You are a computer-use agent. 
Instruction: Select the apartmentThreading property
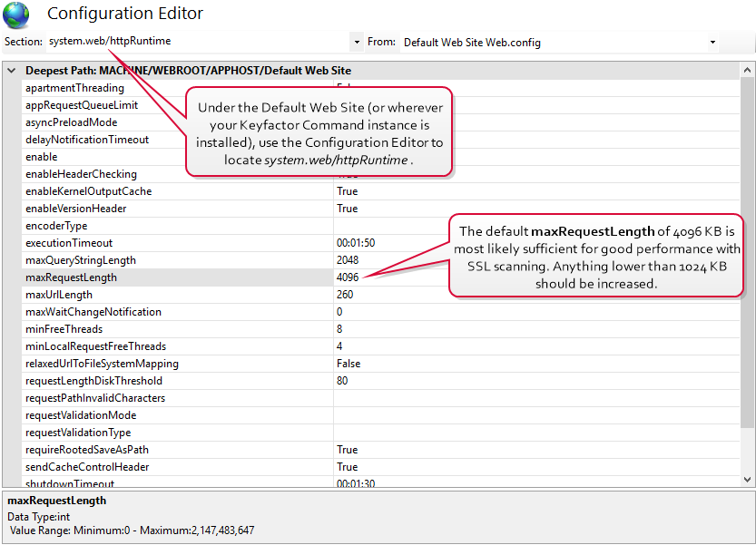coord(74,88)
